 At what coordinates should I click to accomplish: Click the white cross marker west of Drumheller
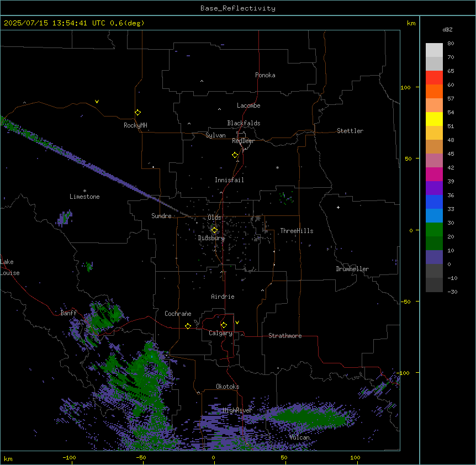(x=338, y=207)
